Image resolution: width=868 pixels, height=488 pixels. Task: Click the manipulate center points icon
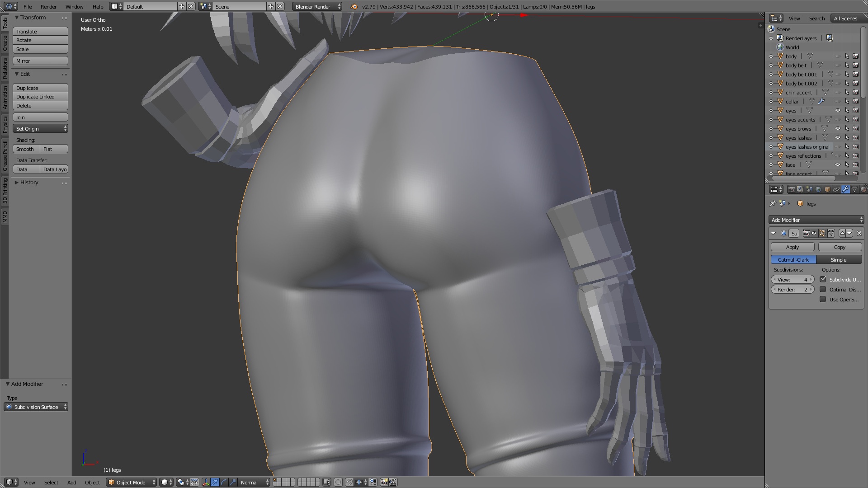(194, 482)
